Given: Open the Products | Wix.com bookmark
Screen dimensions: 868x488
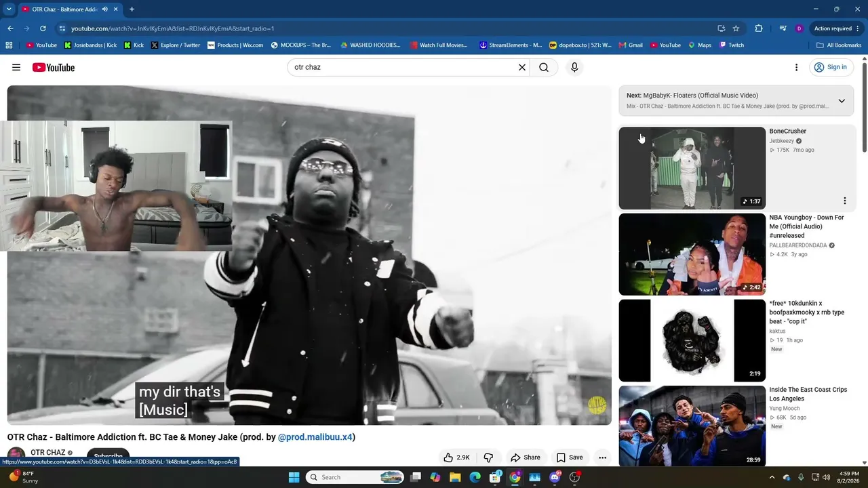Looking at the screenshot, I should coord(235,45).
